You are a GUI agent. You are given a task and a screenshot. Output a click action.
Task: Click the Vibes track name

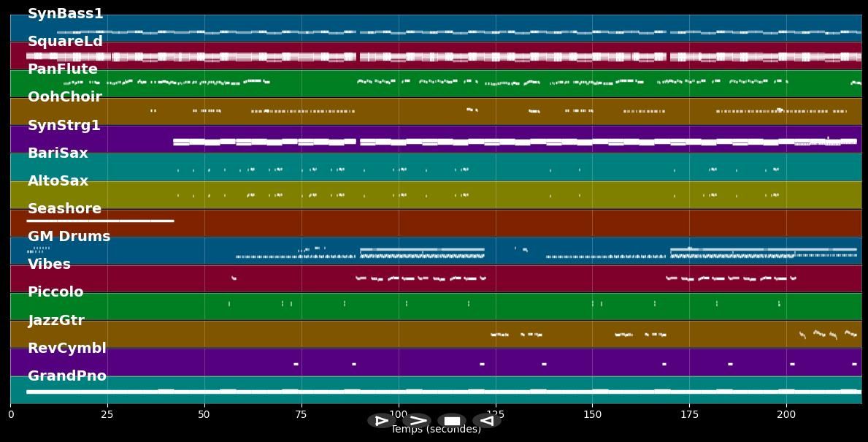coord(49,264)
